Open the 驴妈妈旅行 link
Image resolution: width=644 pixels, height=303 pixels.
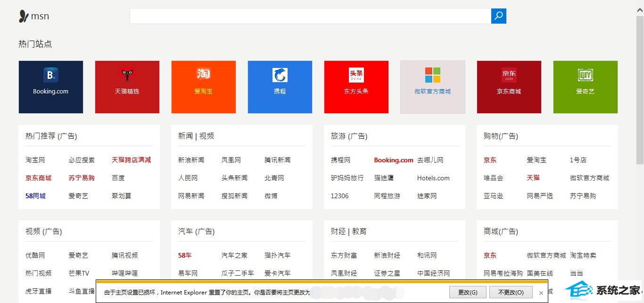point(347,178)
